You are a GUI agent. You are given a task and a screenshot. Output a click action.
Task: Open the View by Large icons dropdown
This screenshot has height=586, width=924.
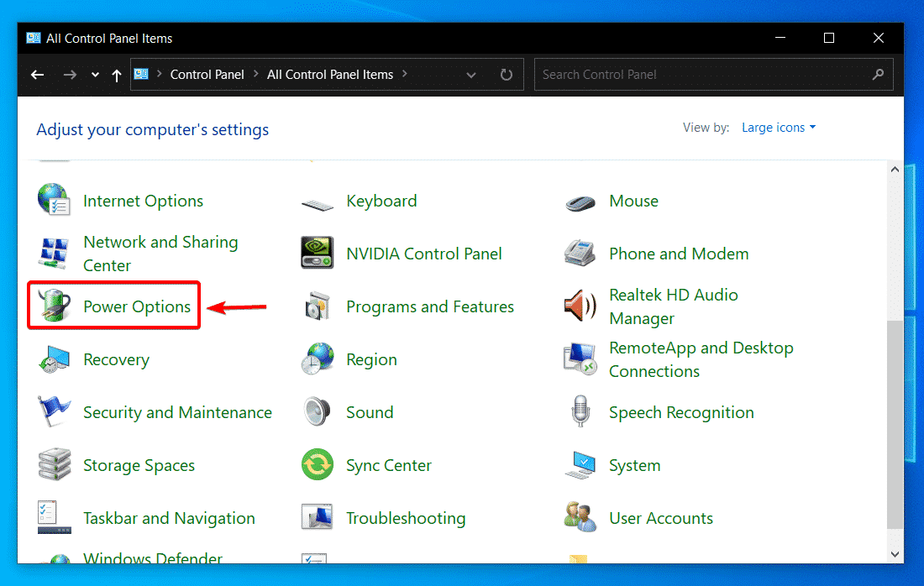[x=779, y=128]
